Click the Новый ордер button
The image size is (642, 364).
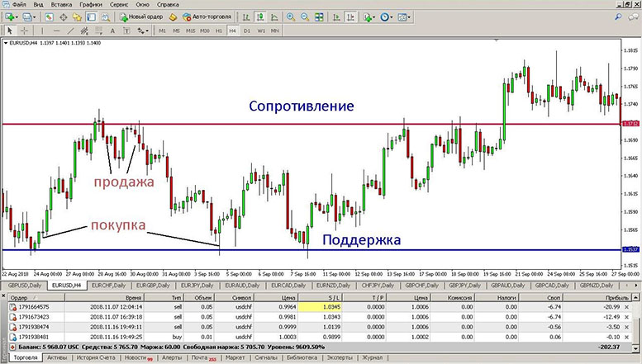point(141,17)
